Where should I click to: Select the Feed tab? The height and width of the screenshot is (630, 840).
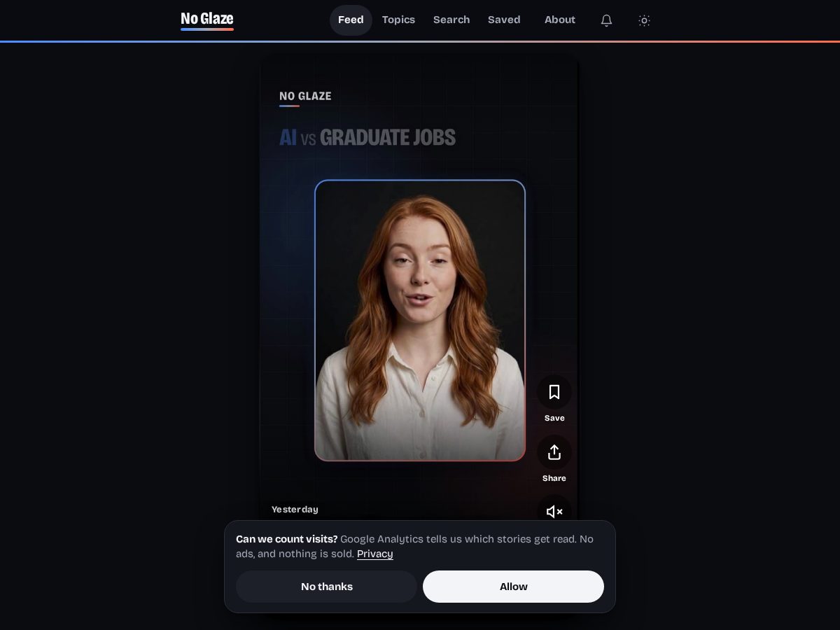[x=351, y=20]
